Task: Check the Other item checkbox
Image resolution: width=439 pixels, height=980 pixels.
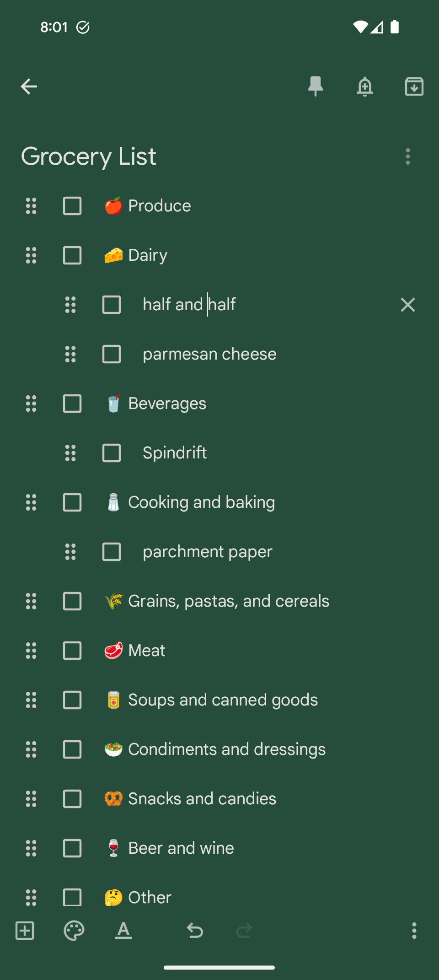Action: [x=72, y=897]
